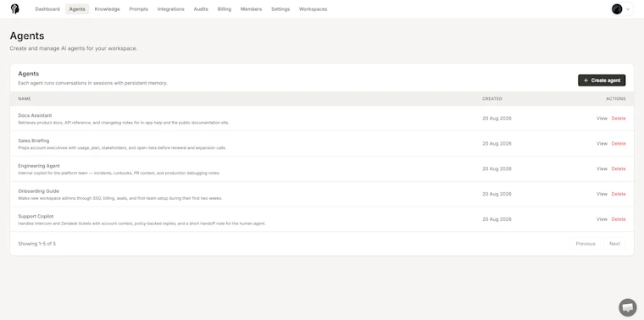
Task: Go to Dashboard in the navigation
Action: point(47,9)
